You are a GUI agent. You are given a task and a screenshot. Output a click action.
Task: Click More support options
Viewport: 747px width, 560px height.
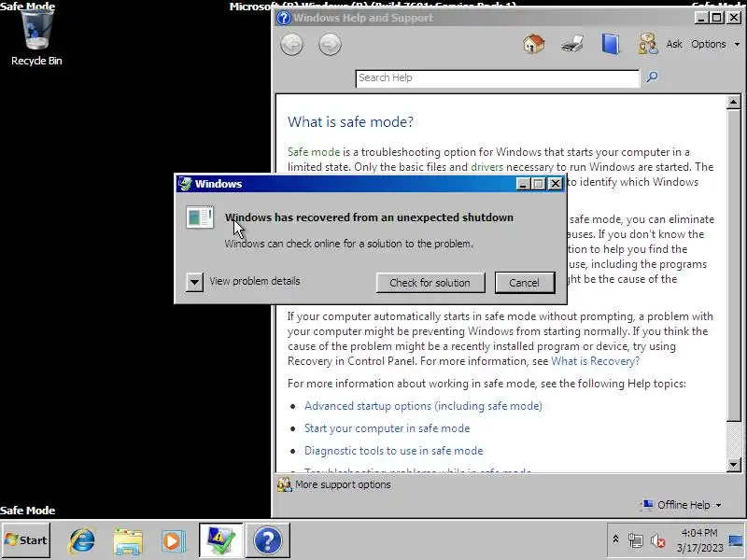[343, 484]
